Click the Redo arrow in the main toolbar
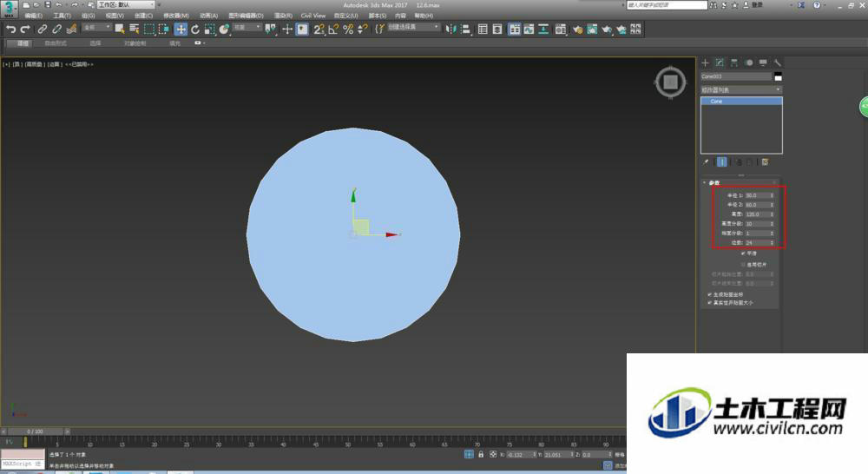Image resolution: width=868 pixels, height=474 pixels. pyautogui.click(x=25, y=30)
